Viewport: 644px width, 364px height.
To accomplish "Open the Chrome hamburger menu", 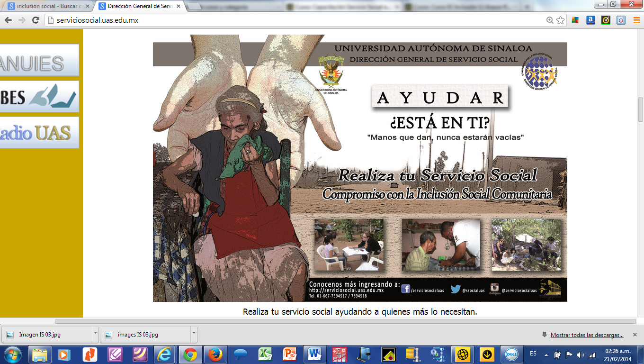I will [635, 20].
